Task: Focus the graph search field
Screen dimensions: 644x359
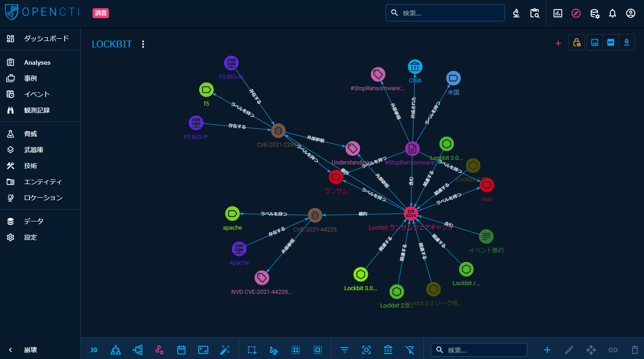Action: (x=479, y=350)
